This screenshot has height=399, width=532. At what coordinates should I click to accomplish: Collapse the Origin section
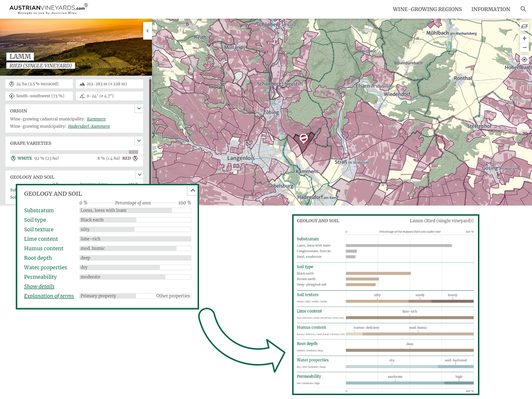coord(139,108)
